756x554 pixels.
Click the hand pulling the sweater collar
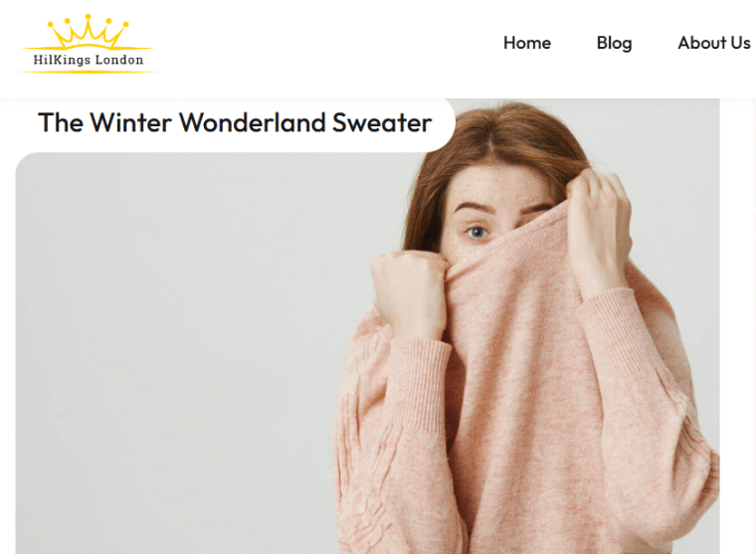point(600,232)
